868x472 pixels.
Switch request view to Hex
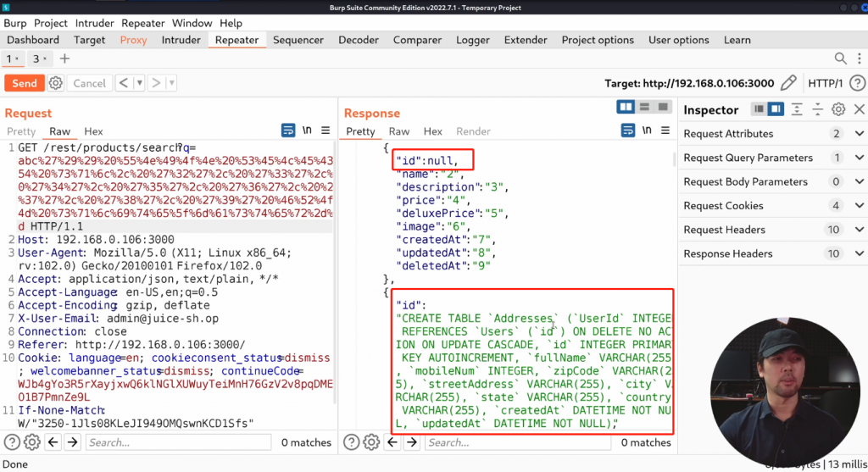click(x=93, y=131)
